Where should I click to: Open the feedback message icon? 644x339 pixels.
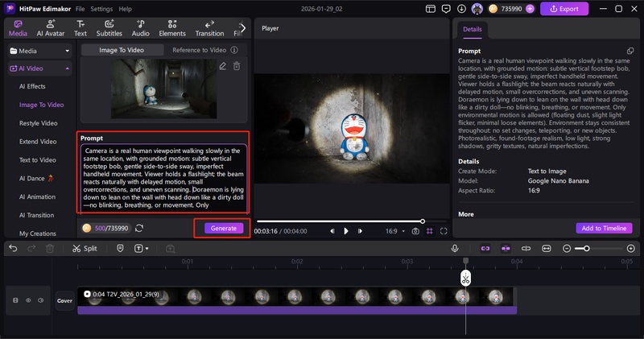[x=446, y=9]
